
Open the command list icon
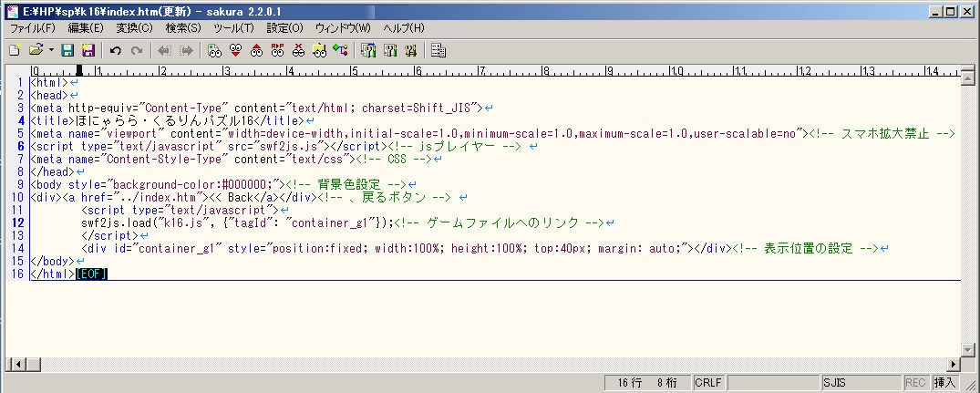tap(438, 51)
